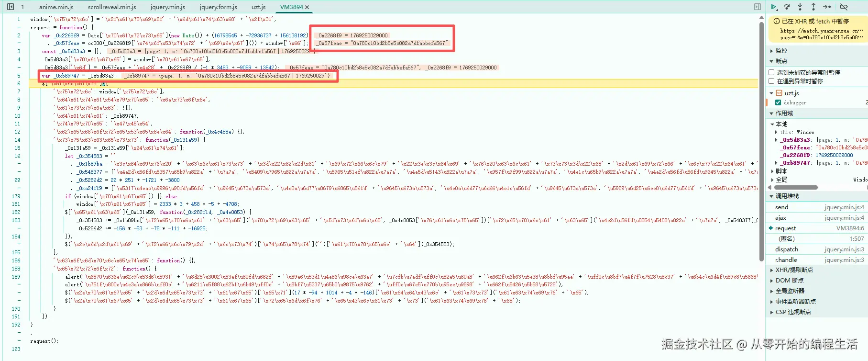Select the ajax call stack frame

coord(818,218)
